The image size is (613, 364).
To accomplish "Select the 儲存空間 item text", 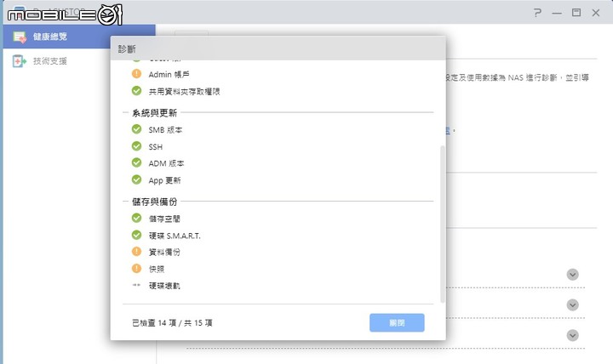I will click(164, 219).
